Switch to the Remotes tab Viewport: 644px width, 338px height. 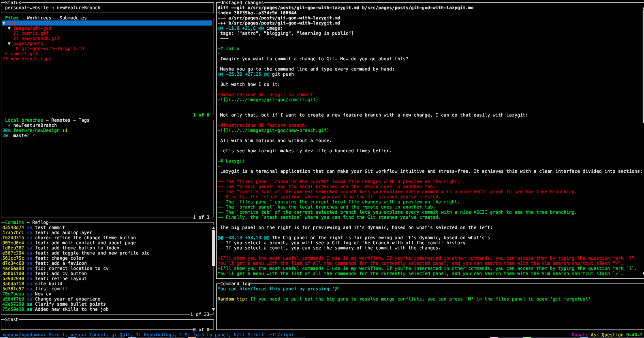(61, 120)
